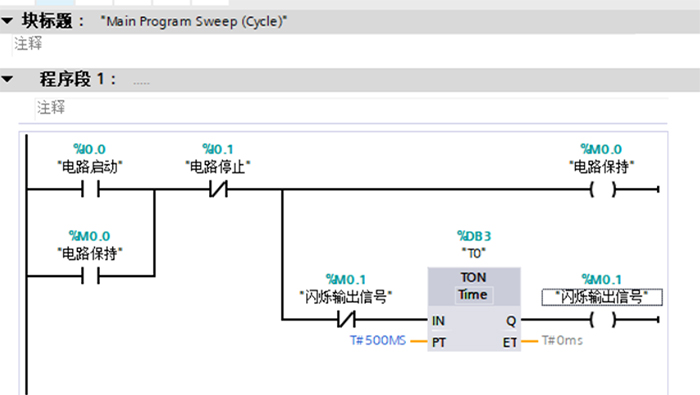Viewport: 700px width, 395px height.
Task: Click the T#500MS preset time value
Action: [x=378, y=341]
